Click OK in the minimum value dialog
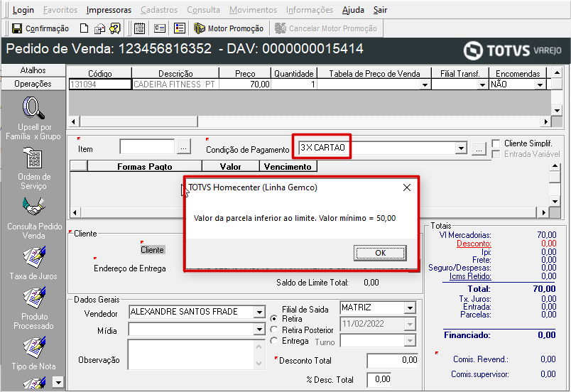 pos(380,253)
